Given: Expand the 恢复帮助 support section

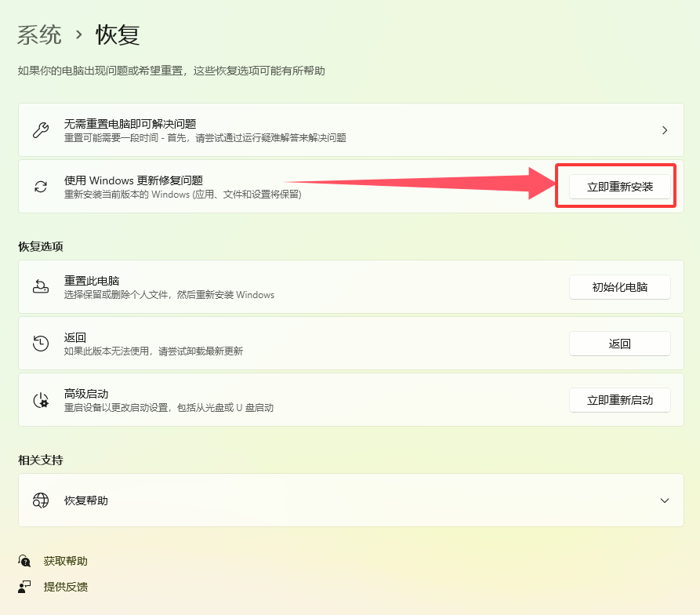Looking at the screenshot, I should (665, 500).
